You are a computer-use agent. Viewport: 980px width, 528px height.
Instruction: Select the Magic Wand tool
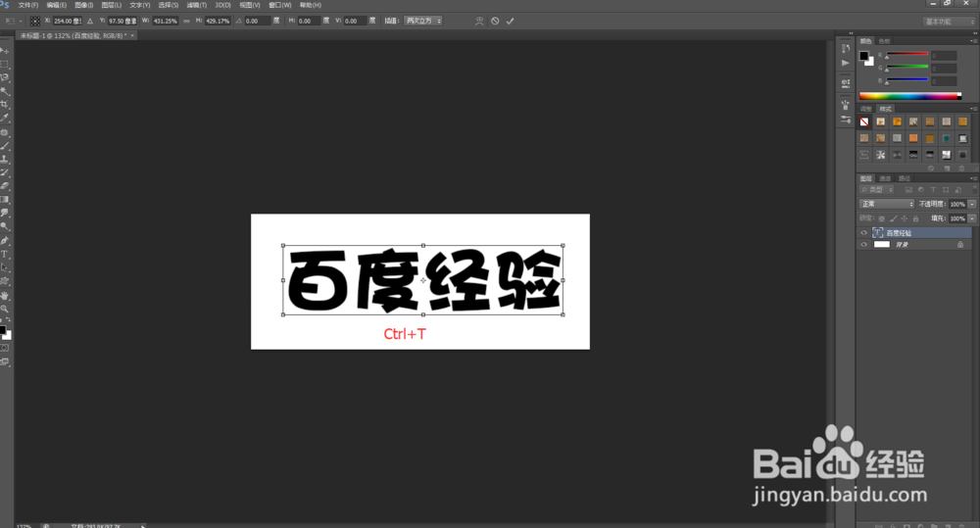tap(4, 91)
